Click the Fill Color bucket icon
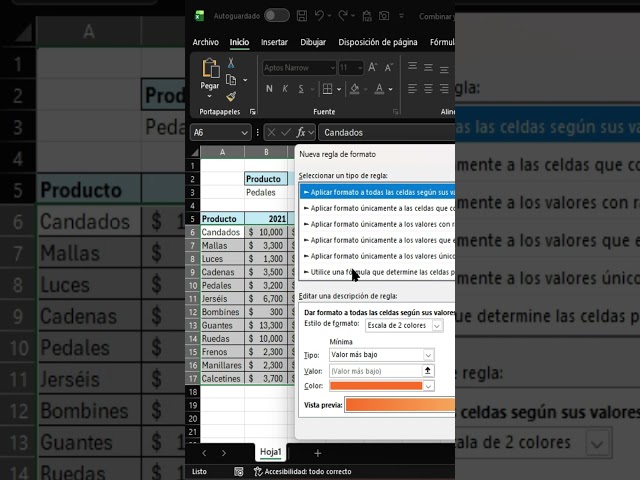The height and width of the screenshot is (480, 640). [354, 89]
